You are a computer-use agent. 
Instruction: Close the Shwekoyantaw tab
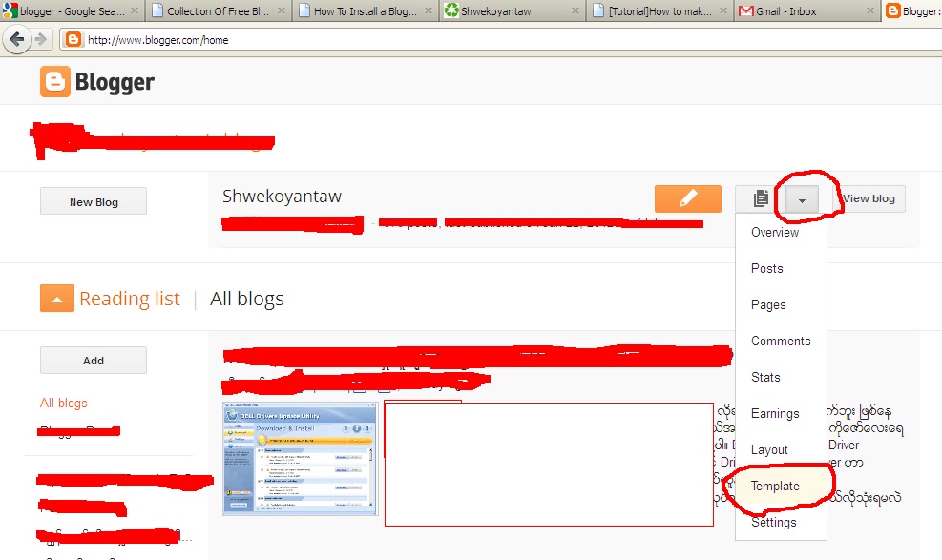point(575,10)
